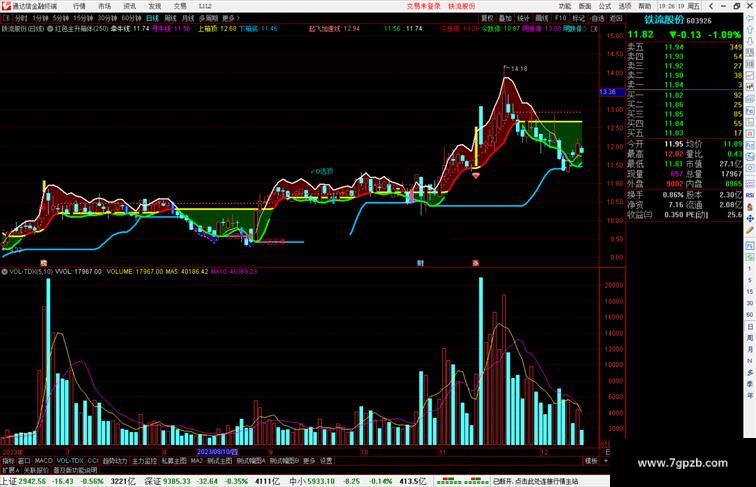Open 设置 indicator settings
756x487 pixels.
point(326,461)
